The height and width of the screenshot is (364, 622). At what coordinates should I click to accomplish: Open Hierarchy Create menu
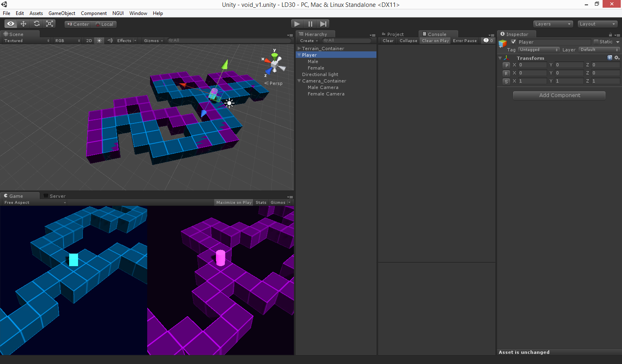[x=309, y=40]
